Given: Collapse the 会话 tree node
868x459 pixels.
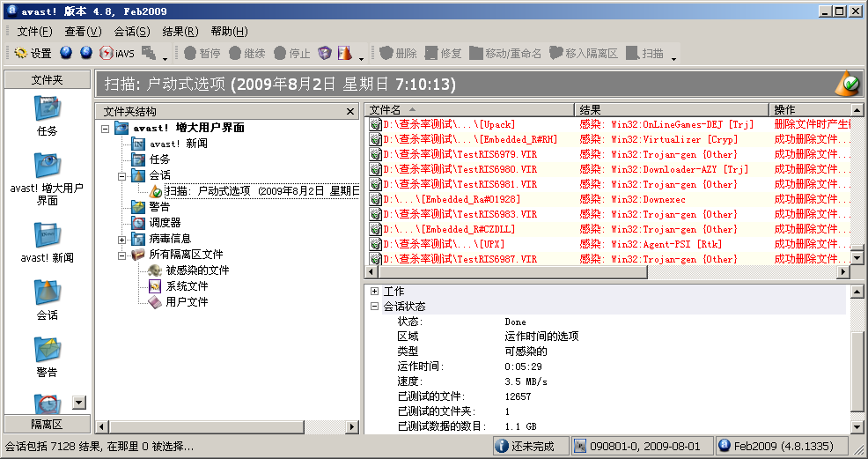Looking at the screenshot, I should click(121, 176).
